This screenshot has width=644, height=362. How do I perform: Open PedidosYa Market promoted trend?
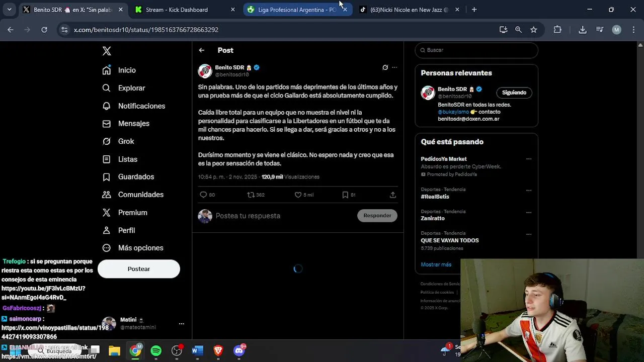tap(444, 159)
